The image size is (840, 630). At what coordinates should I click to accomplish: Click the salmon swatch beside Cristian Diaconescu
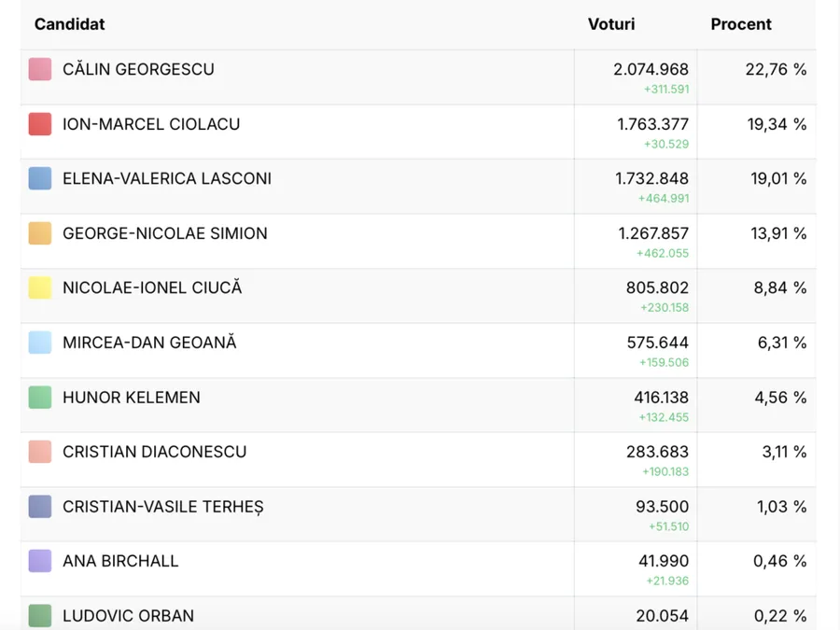[40, 452]
